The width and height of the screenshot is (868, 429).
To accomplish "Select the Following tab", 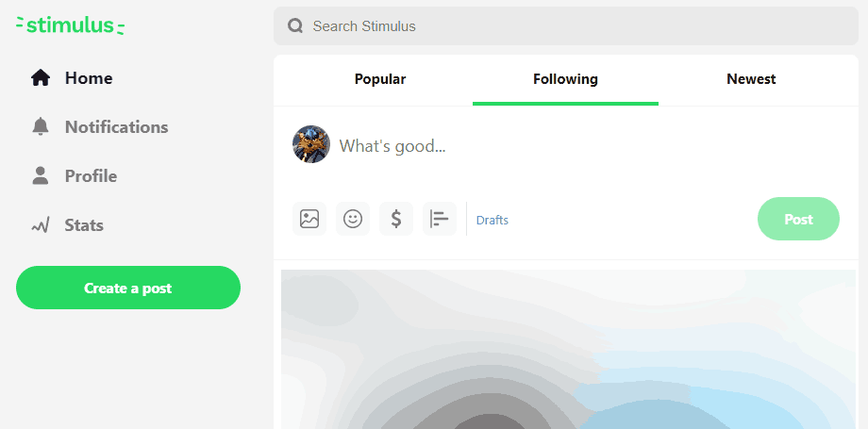I will coord(565,79).
